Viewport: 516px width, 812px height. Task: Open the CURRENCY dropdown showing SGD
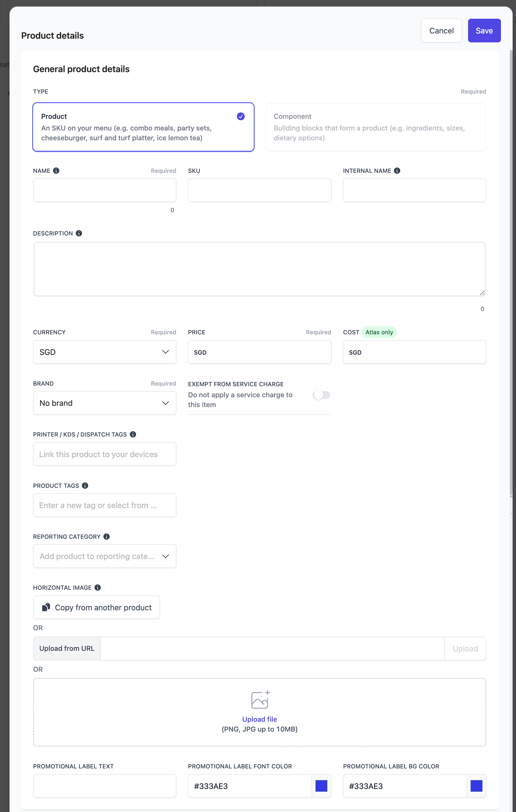pyautogui.click(x=104, y=352)
